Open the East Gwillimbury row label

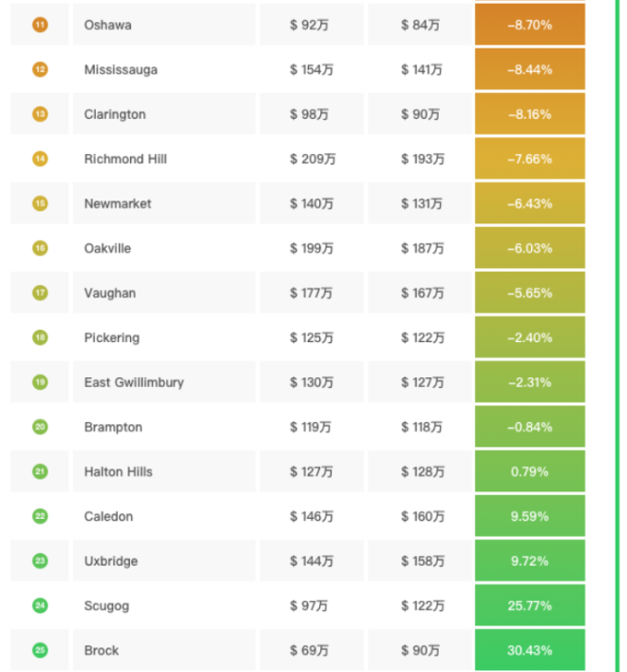pos(134,382)
